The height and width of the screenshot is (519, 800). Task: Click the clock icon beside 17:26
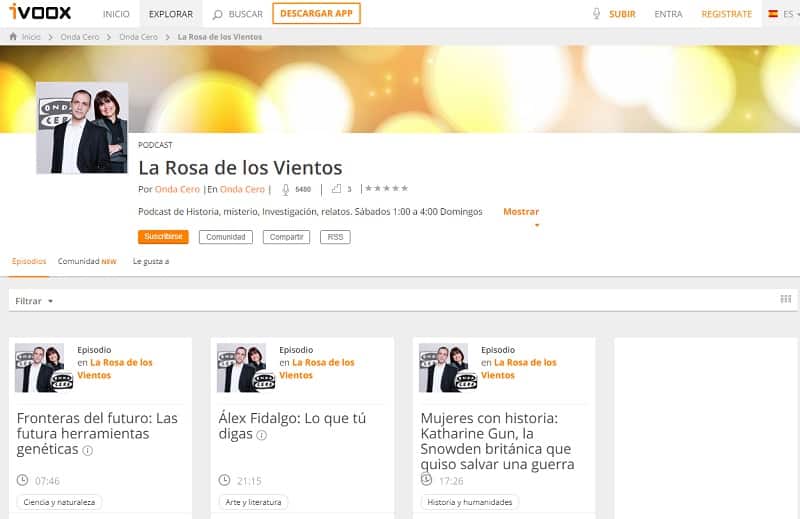click(427, 480)
